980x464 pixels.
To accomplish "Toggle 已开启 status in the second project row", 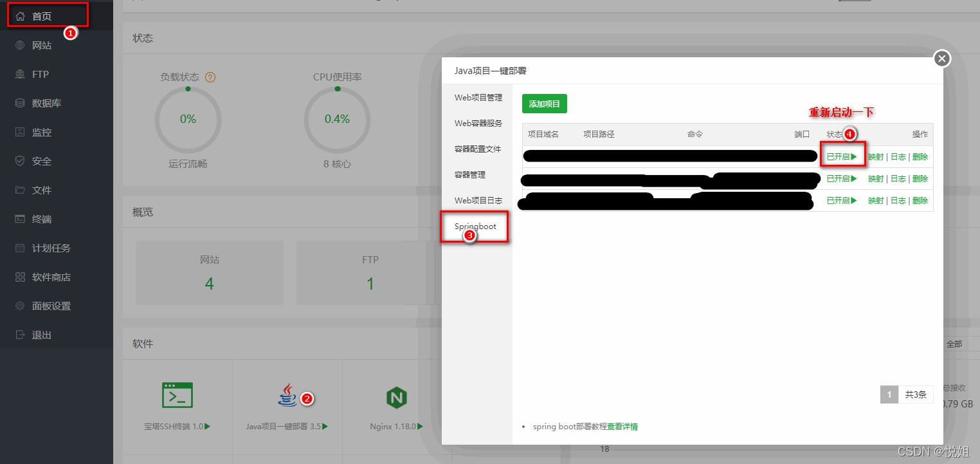I will click(x=842, y=178).
